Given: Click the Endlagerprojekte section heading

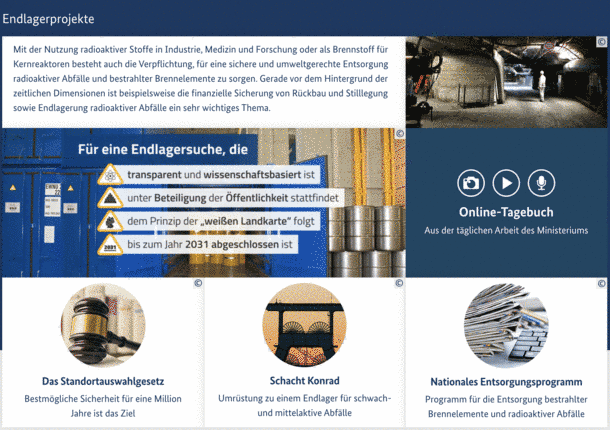Looking at the screenshot, I should [x=48, y=19].
